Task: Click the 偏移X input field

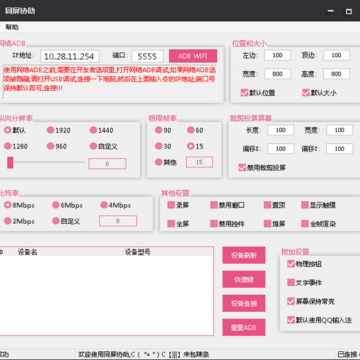Action: pos(281,149)
